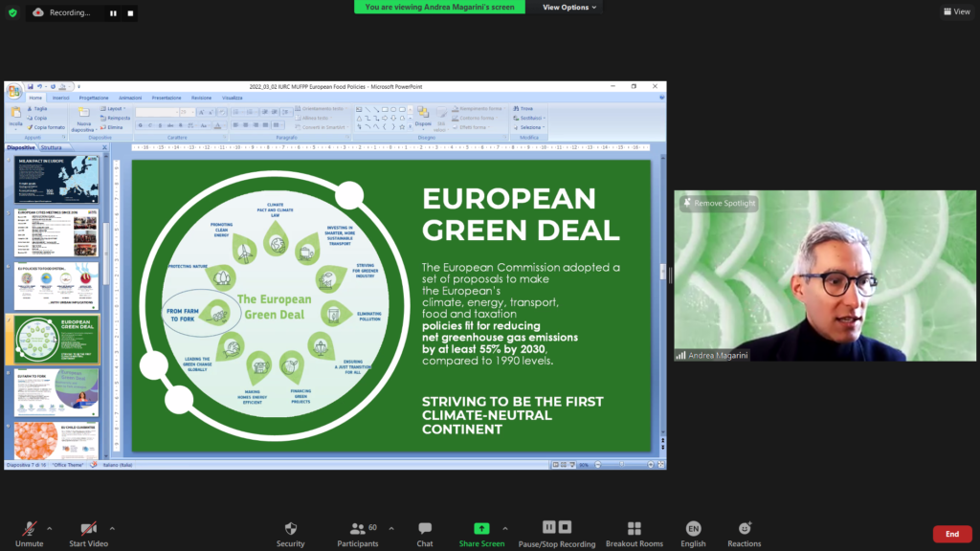This screenshot has width=980, height=551.
Task: Expand the video options arrow beside Start Video
Action: point(112,527)
